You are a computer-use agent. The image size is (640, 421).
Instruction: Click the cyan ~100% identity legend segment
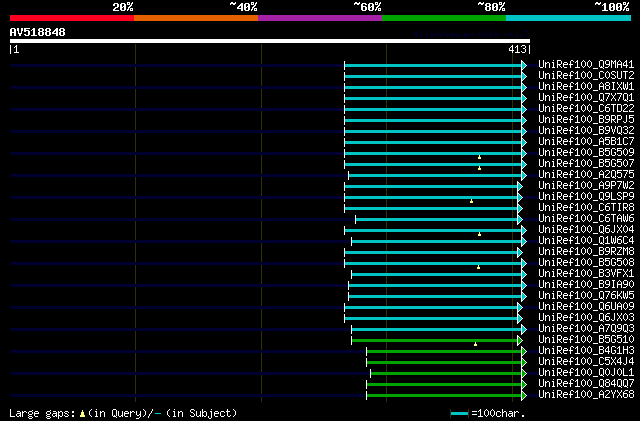pyautogui.click(x=569, y=18)
